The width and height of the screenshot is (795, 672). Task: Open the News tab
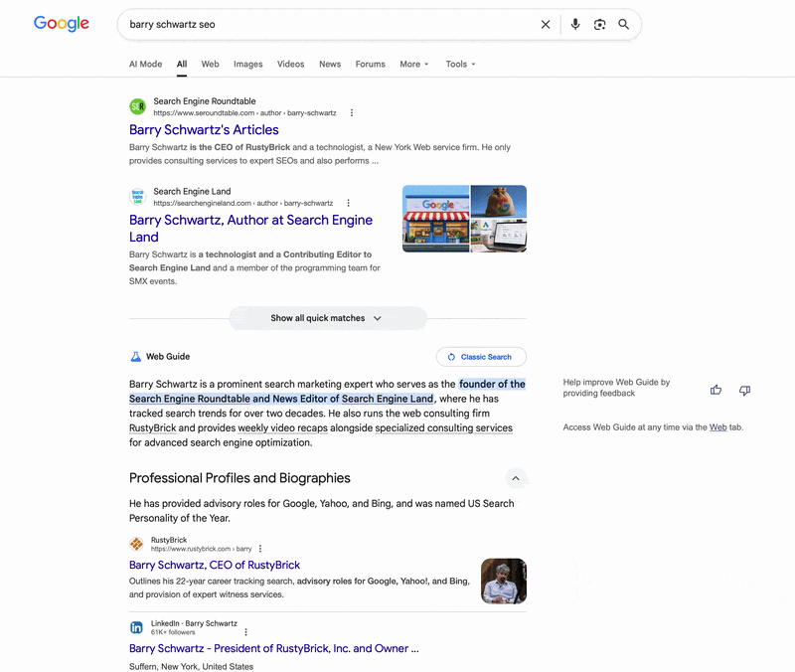330,64
